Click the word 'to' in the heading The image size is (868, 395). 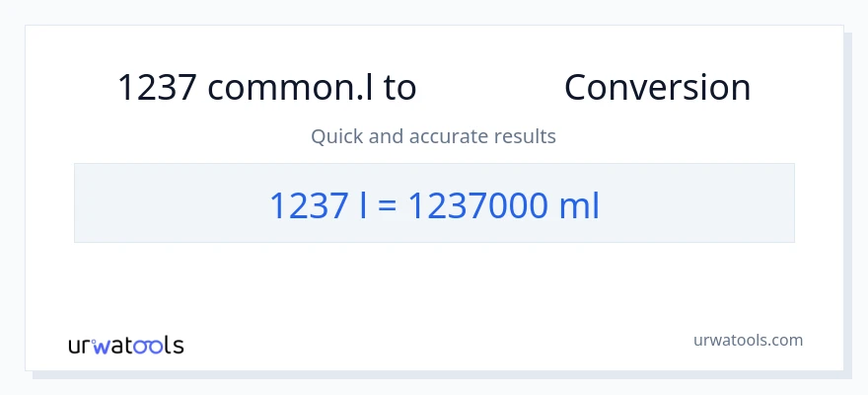pyautogui.click(x=399, y=88)
